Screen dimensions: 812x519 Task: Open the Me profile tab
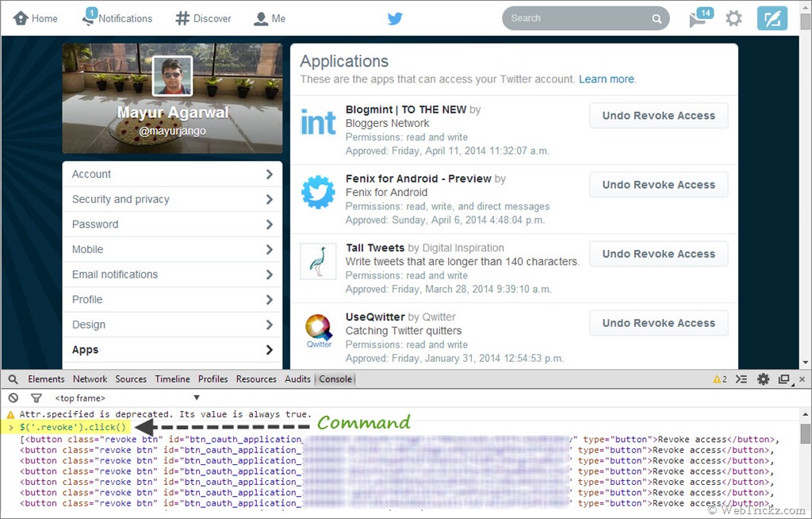[x=270, y=19]
